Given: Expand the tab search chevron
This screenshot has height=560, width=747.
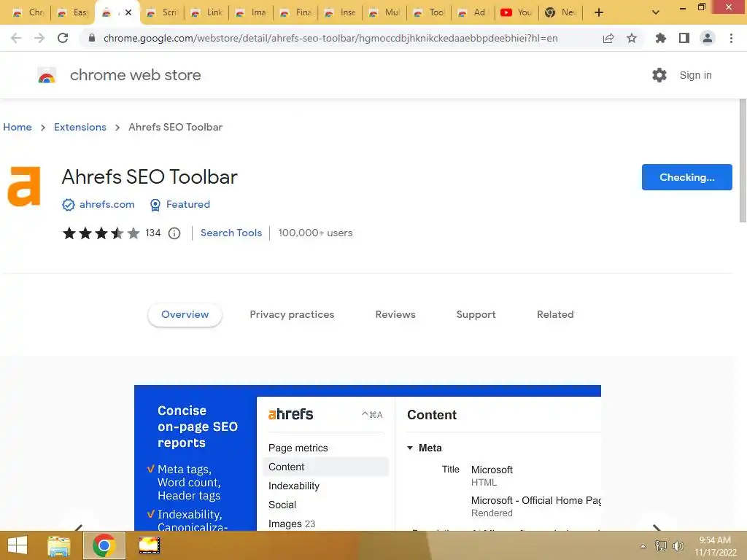Looking at the screenshot, I should pos(656,12).
